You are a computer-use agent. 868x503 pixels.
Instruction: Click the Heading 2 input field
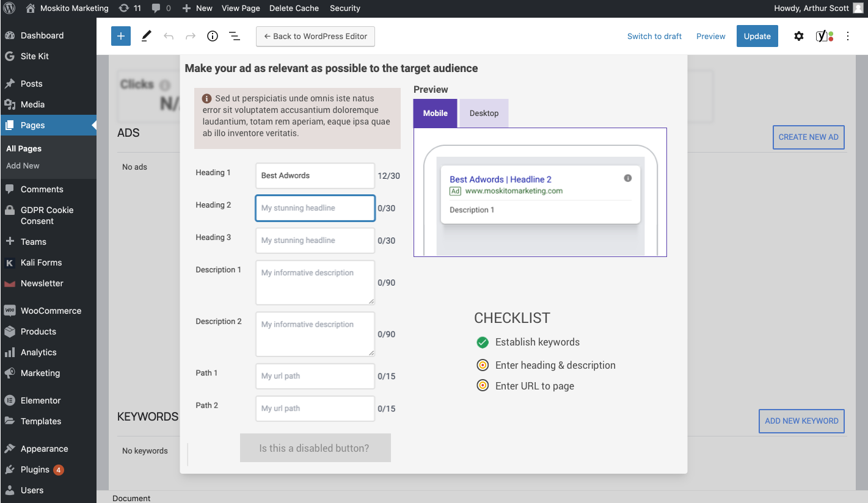tap(315, 208)
